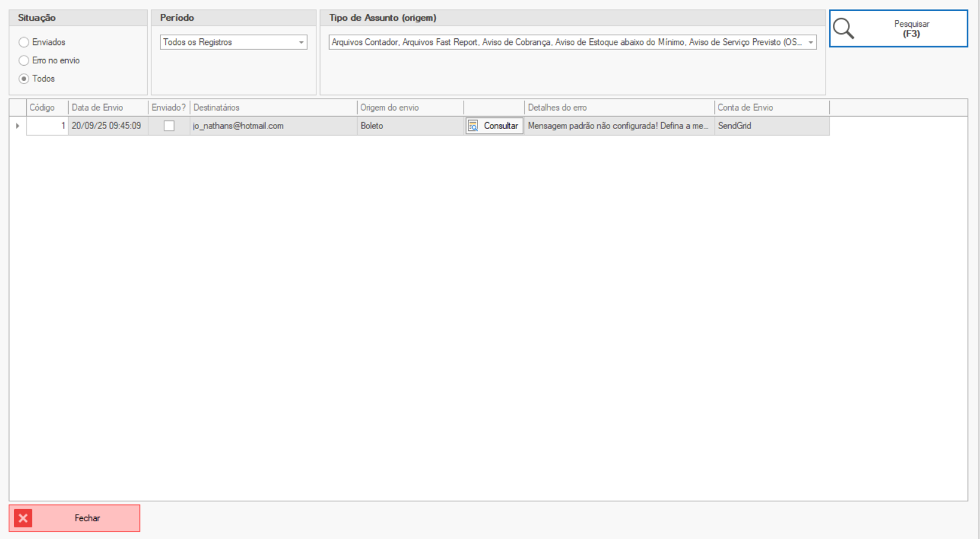Sort by the Código column header

coord(43,108)
